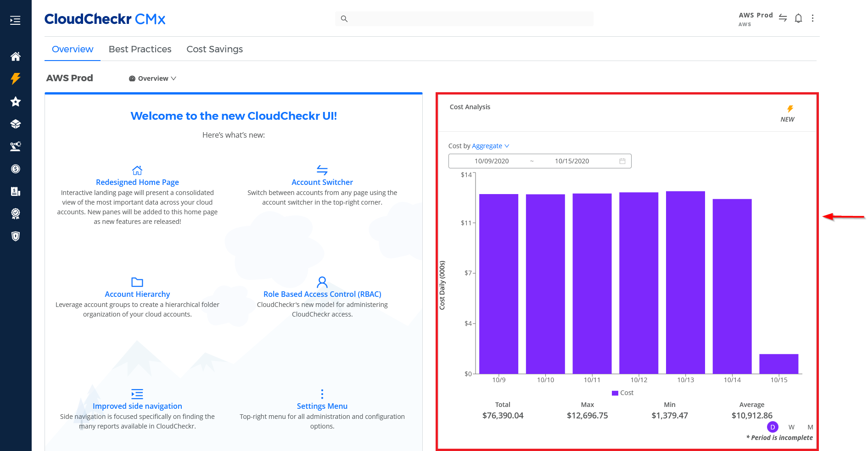Viewport: 868px width, 451px height.
Task: Click the end date 10/15/2020 field
Action: click(572, 161)
